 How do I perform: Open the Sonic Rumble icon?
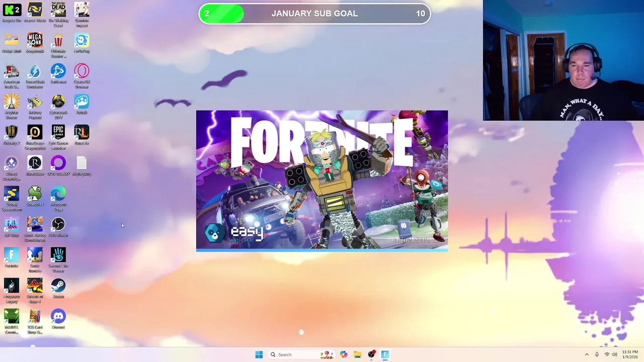point(35,260)
